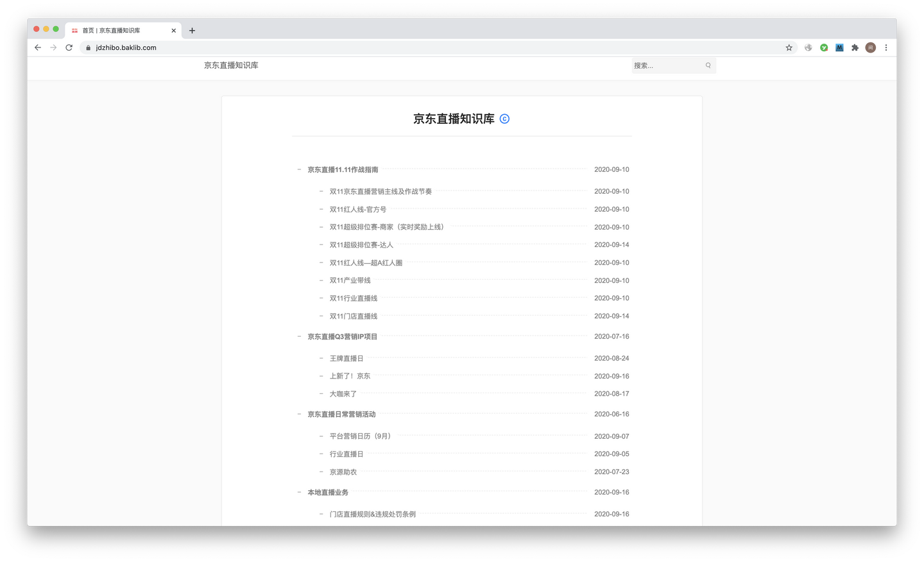924x562 pixels.
Task: Open the 王牌直播日 article
Action: (x=346, y=358)
